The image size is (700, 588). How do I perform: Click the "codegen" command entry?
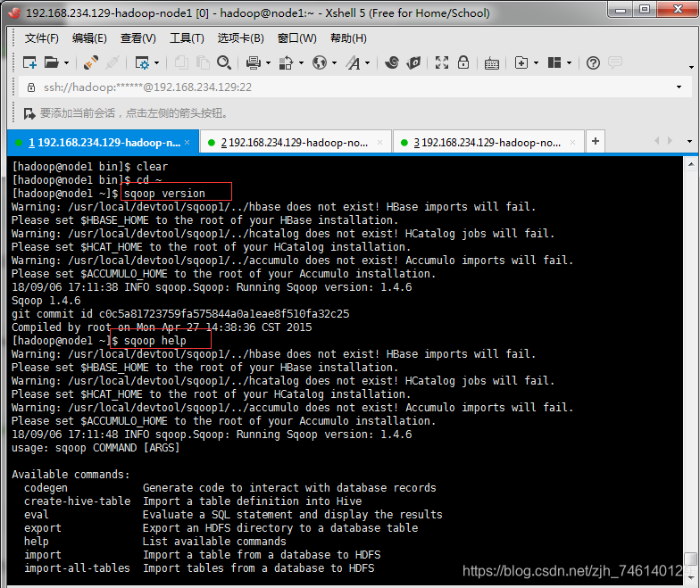click(46, 488)
